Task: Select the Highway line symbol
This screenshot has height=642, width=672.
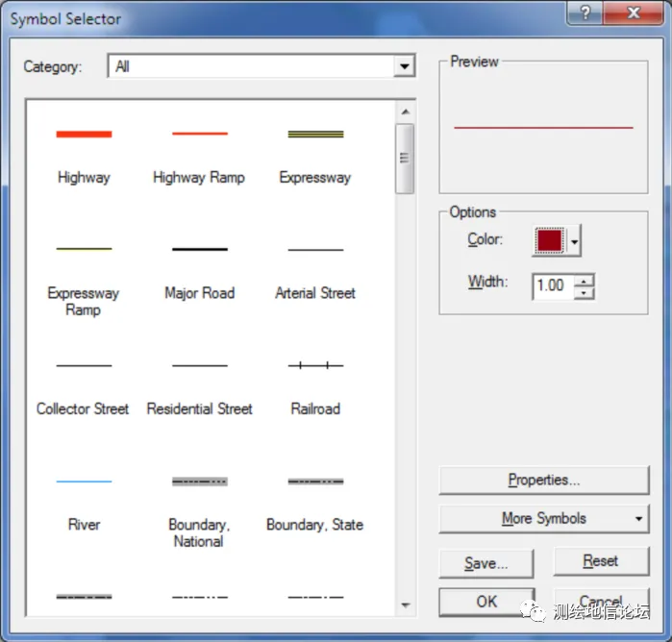Action: tap(84, 135)
